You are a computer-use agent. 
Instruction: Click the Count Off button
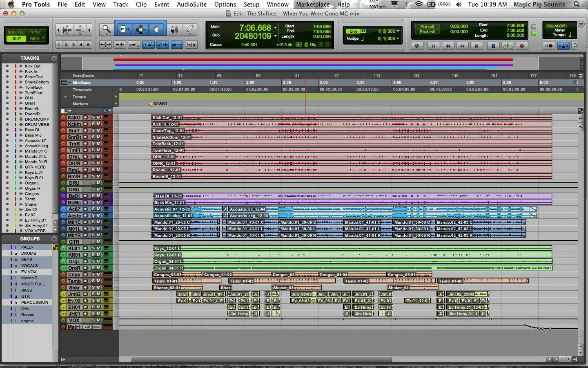pos(556,26)
